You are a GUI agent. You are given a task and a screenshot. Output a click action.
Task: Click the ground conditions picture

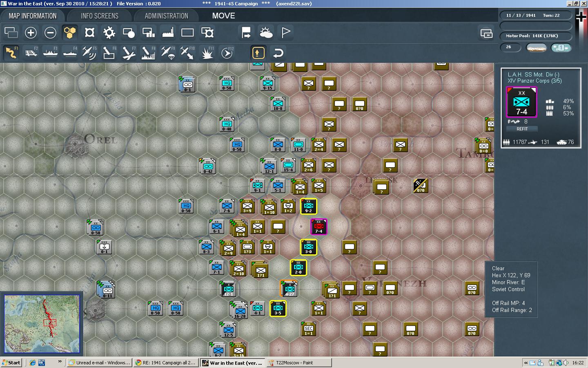537,47
